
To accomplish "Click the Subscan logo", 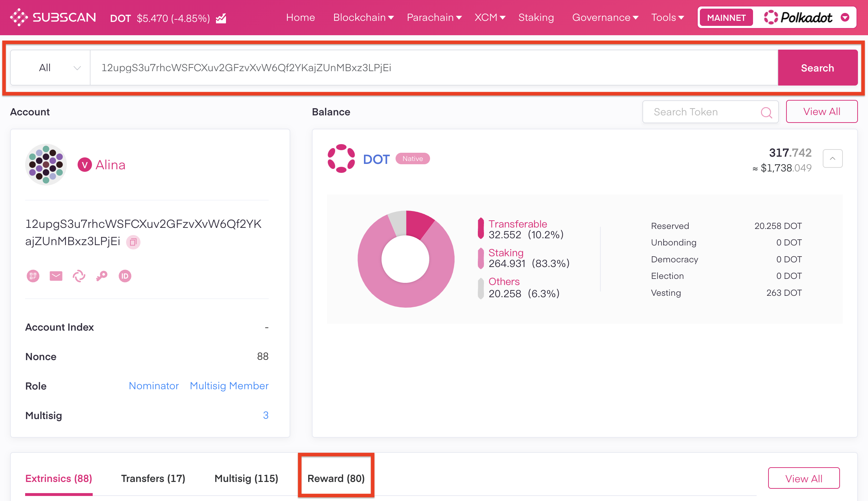I will (53, 17).
